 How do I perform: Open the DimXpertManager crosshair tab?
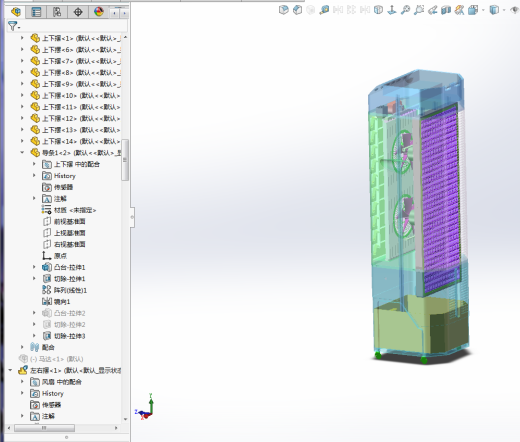78,12
